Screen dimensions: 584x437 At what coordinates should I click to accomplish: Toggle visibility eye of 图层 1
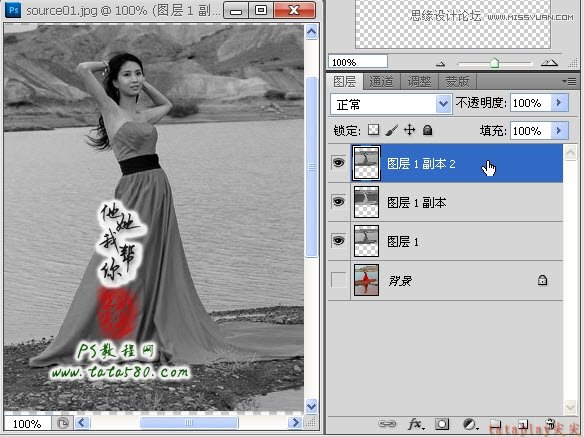point(338,240)
